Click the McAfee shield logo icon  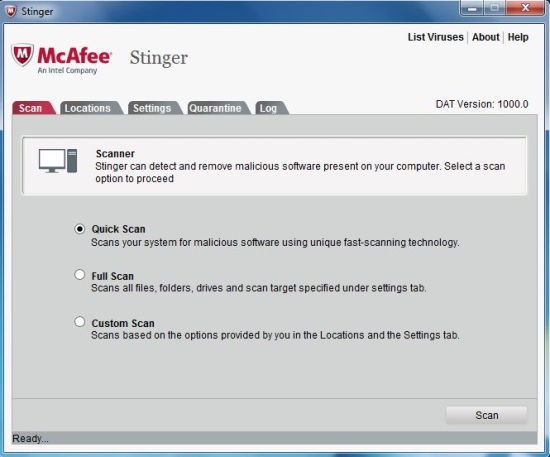[23, 55]
